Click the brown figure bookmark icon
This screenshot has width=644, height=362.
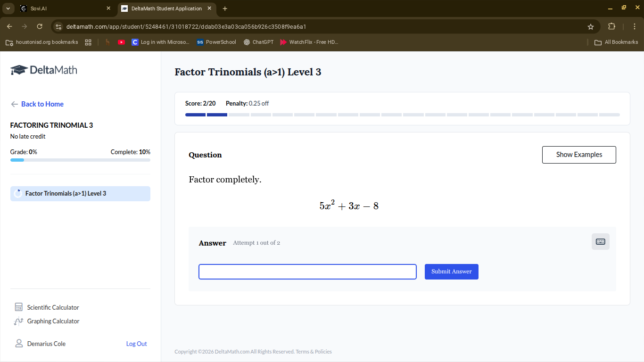[107, 42]
